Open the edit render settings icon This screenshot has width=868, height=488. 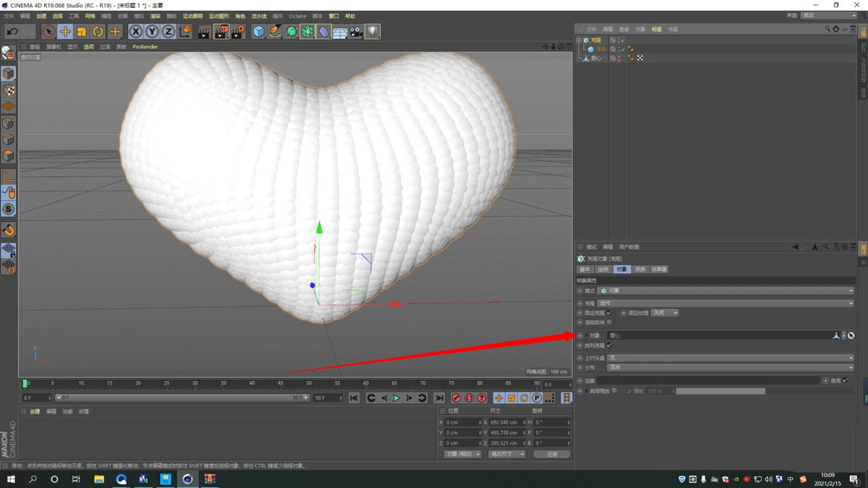238,32
